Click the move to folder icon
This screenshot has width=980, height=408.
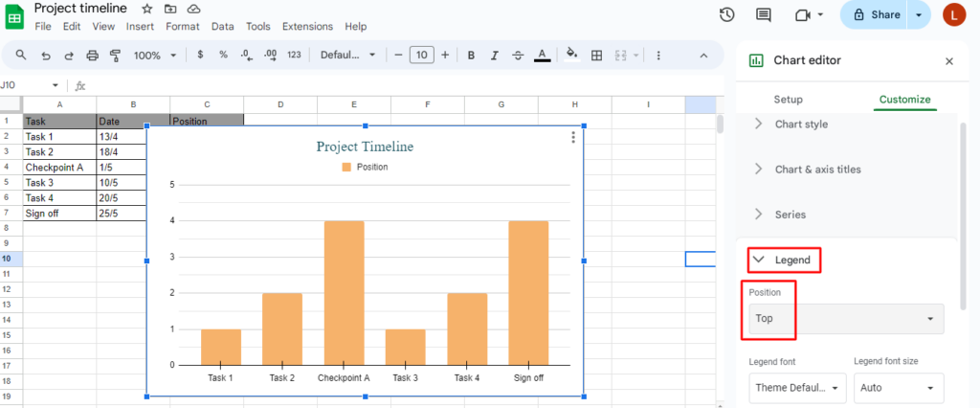pos(170,9)
